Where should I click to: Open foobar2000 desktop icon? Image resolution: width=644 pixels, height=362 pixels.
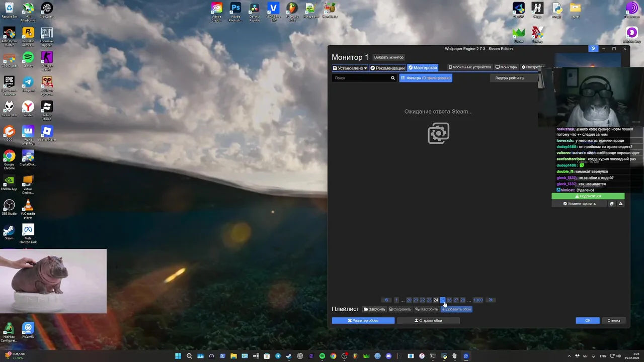click(9, 109)
